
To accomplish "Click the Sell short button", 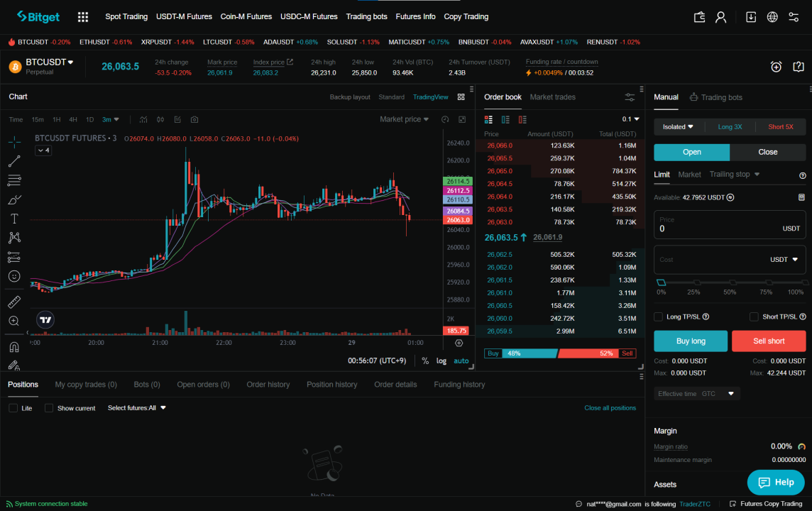I will 769,341.
